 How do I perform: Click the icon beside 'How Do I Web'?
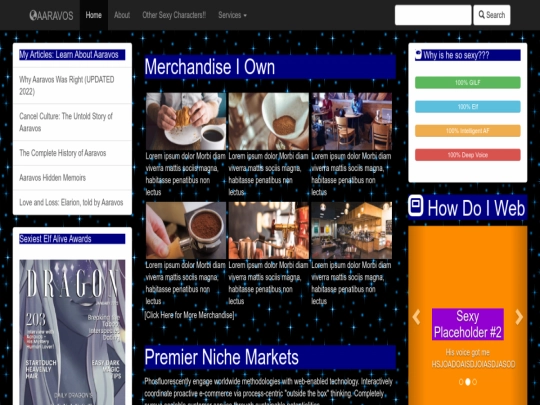pyautogui.click(x=416, y=206)
